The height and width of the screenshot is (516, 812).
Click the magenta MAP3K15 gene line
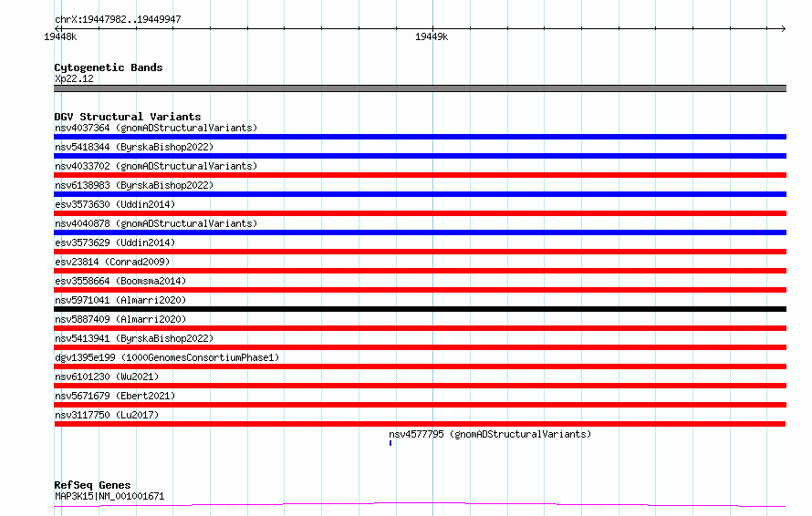[420, 505]
